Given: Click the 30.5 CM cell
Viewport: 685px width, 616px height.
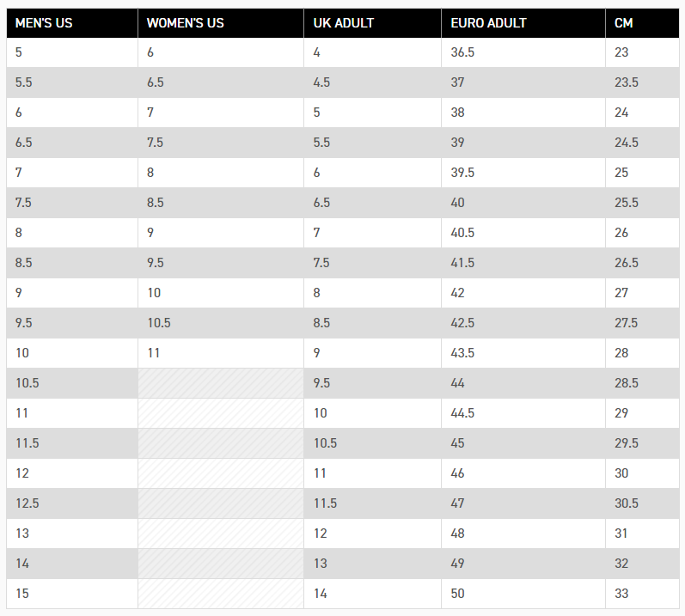Looking at the screenshot, I should 642,503.
